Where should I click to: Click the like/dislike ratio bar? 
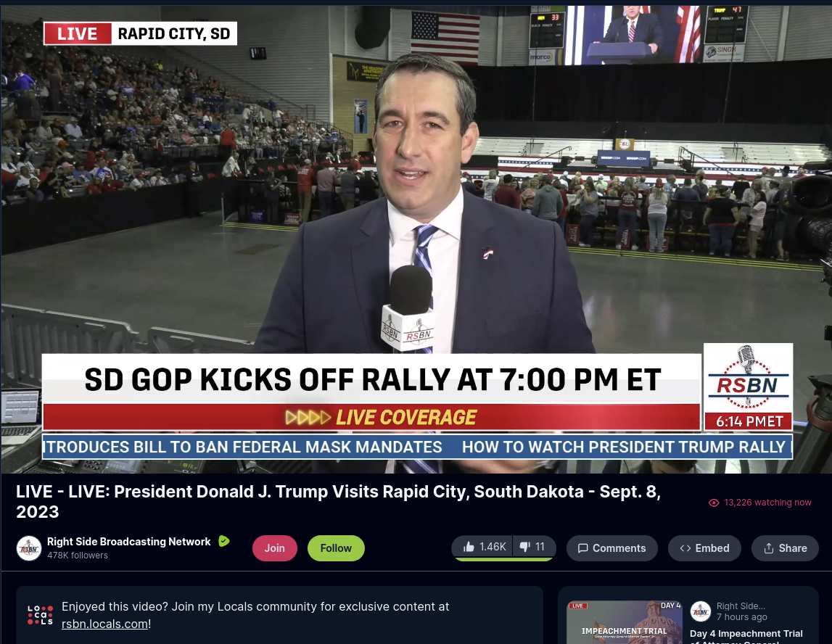pos(503,559)
